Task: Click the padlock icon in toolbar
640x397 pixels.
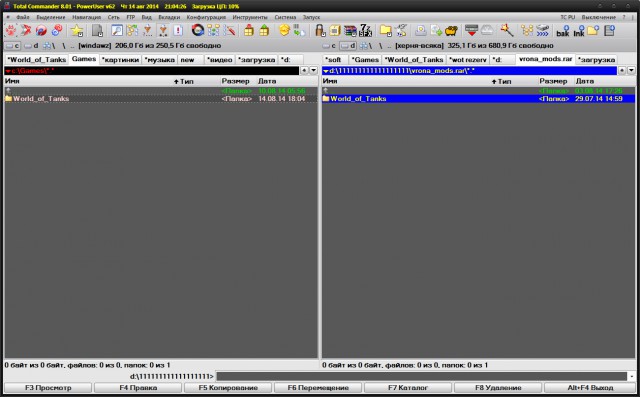Action: pos(320,31)
